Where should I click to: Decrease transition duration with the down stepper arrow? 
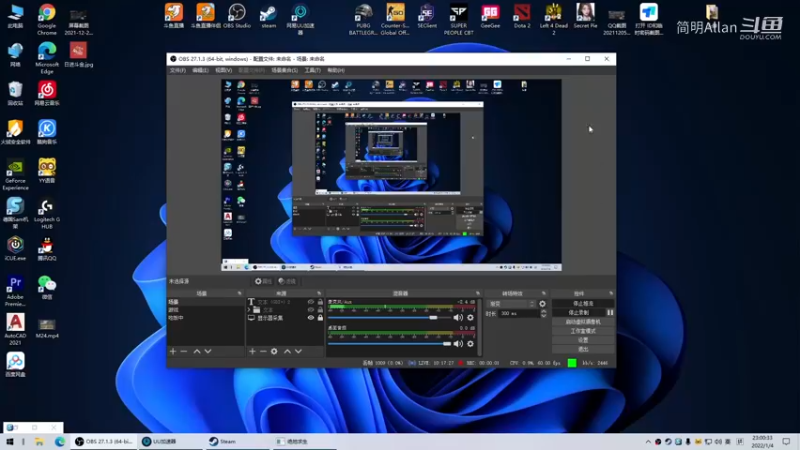(x=543, y=315)
